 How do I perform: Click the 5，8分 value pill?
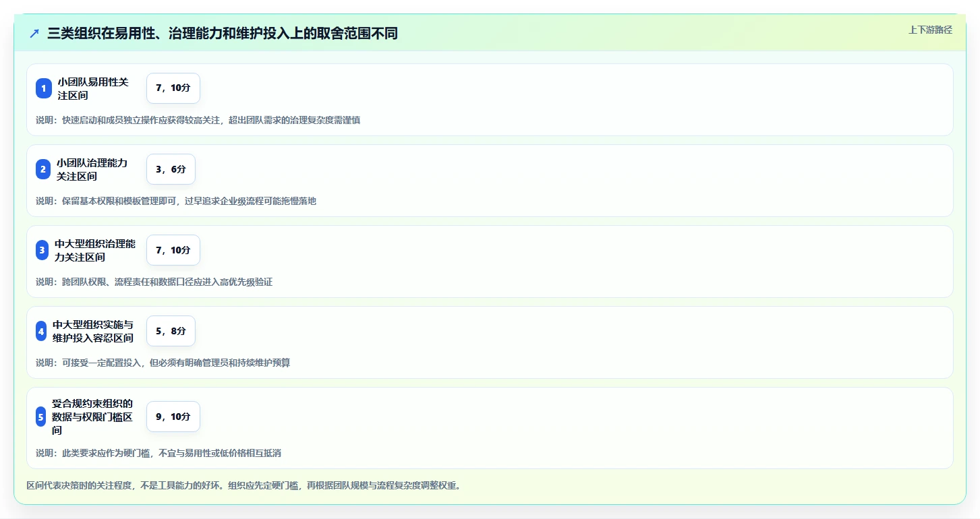pos(171,331)
